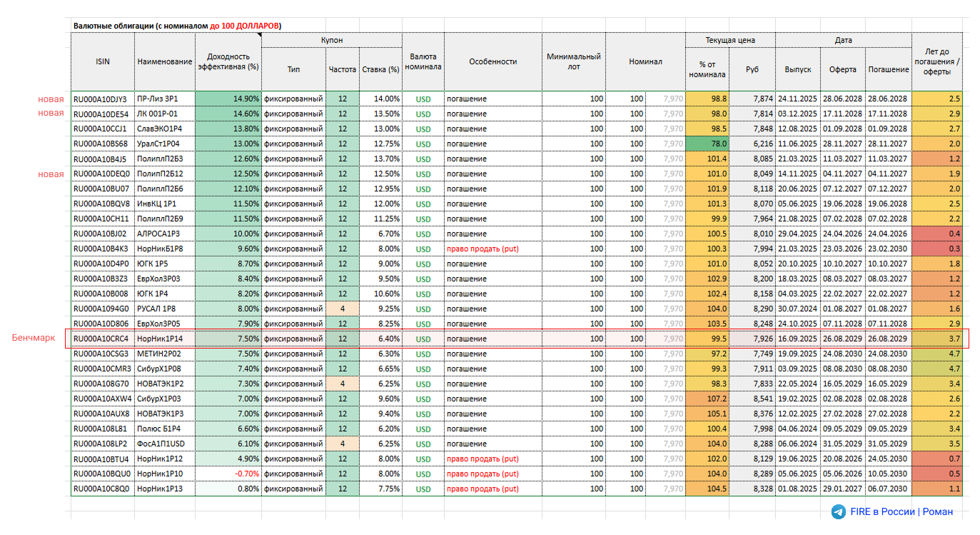Screen dimensions: 980x535
Task: Select the Лет до погашения / оферты header
Action: click(x=936, y=62)
